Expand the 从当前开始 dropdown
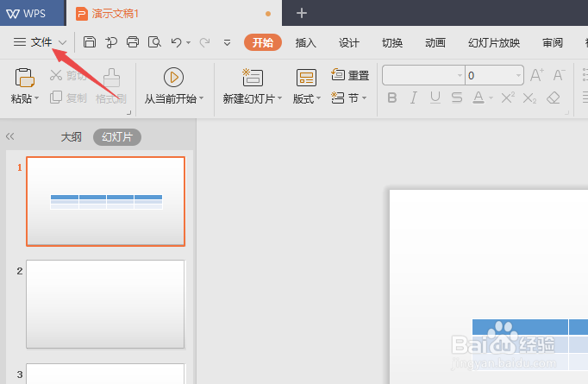588x384 pixels. click(x=202, y=98)
